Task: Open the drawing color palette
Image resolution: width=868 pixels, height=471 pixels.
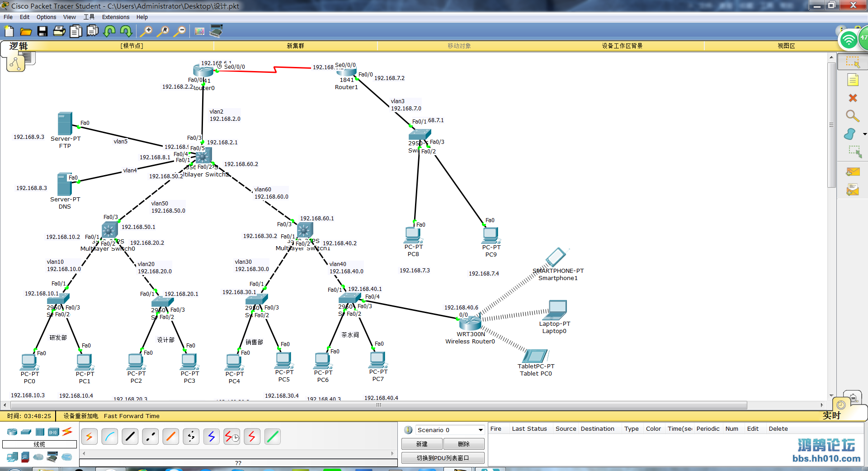Action: 199,31
